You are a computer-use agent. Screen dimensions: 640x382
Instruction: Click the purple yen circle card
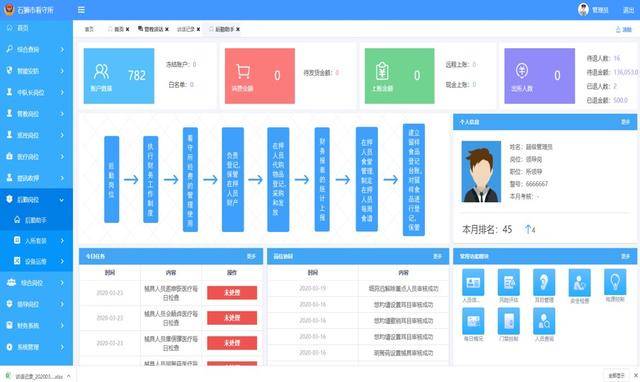(540, 76)
